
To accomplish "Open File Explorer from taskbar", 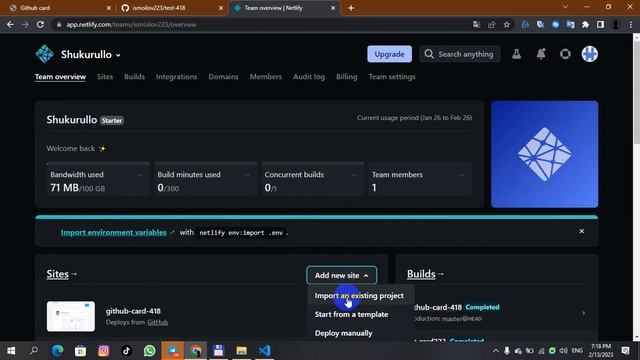I will (x=241, y=351).
